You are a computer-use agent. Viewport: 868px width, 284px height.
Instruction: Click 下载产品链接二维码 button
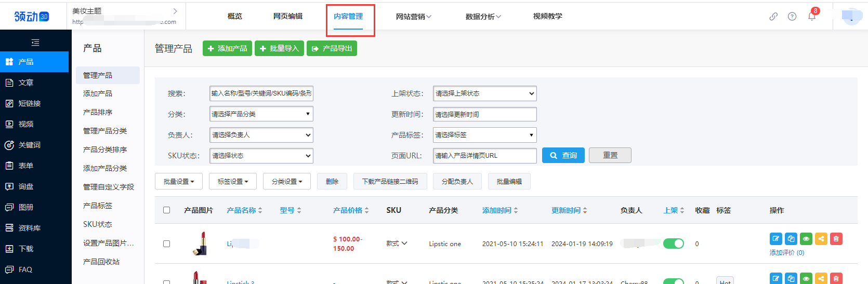(x=390, y=182)
